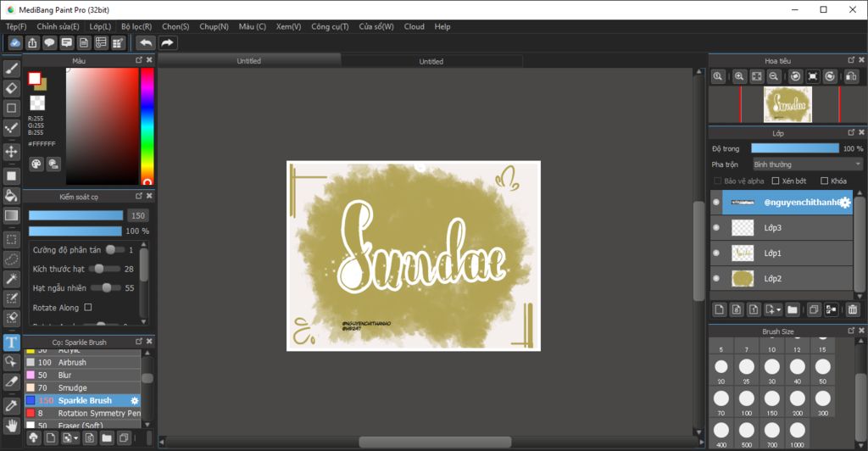The image size is (868, 451).
Task: Adjust the Độ trong opacity slider
Action: click(795, 148)
